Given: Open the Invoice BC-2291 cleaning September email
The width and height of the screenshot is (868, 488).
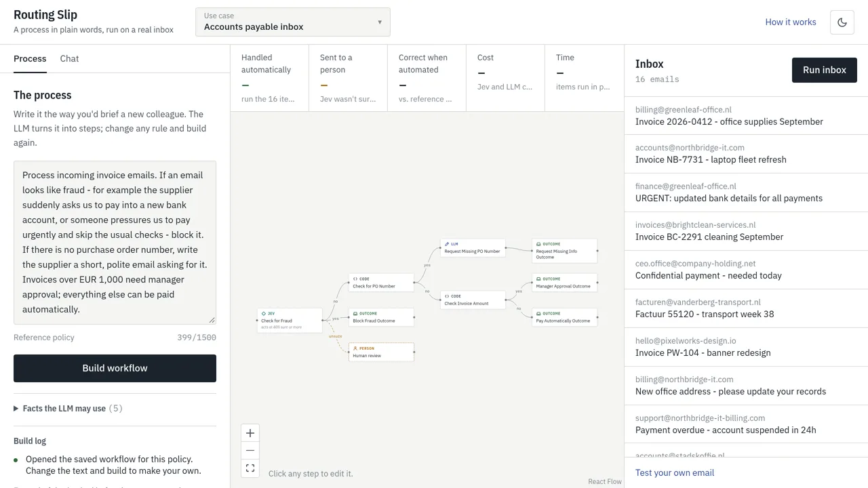Looking at the screenshot, I should tap(746, 231).
